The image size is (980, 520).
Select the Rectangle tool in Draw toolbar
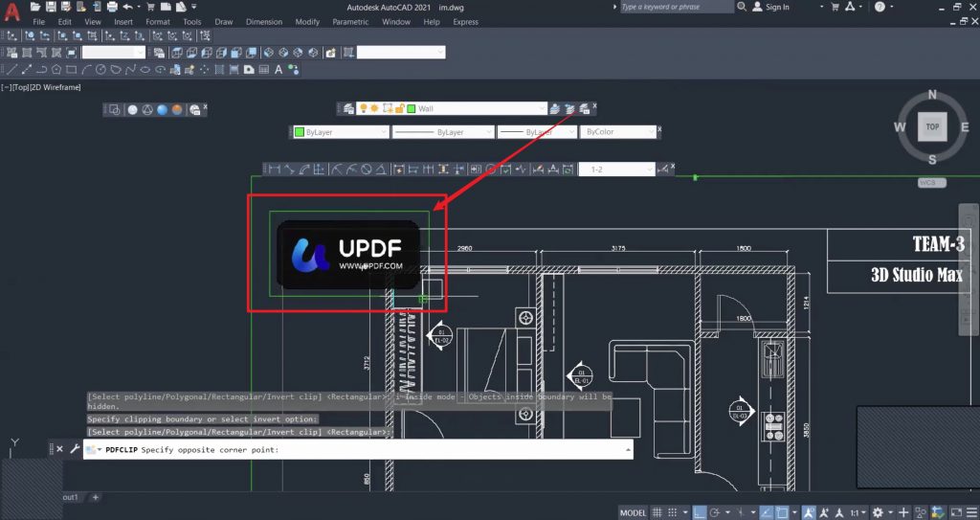coord(71,70)
